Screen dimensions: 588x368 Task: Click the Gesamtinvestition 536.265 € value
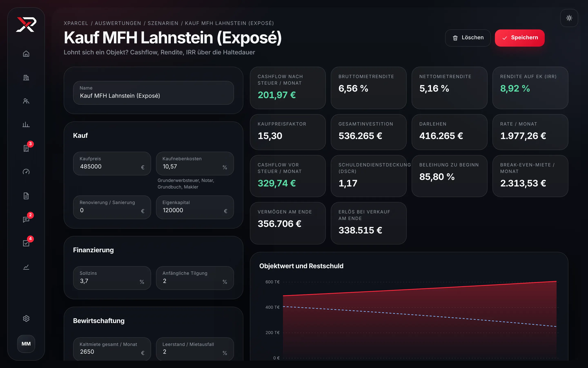pos(360,136)
